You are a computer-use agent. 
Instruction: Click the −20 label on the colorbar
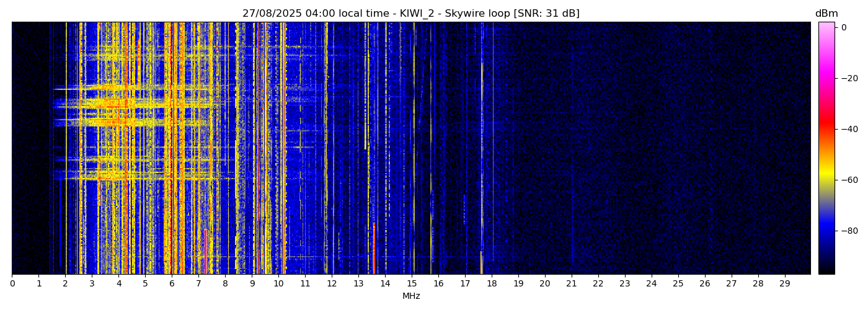coord(847,78)
